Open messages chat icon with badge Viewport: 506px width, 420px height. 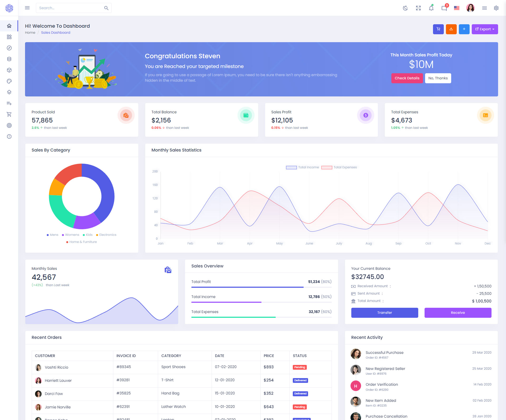pos(444,8)
